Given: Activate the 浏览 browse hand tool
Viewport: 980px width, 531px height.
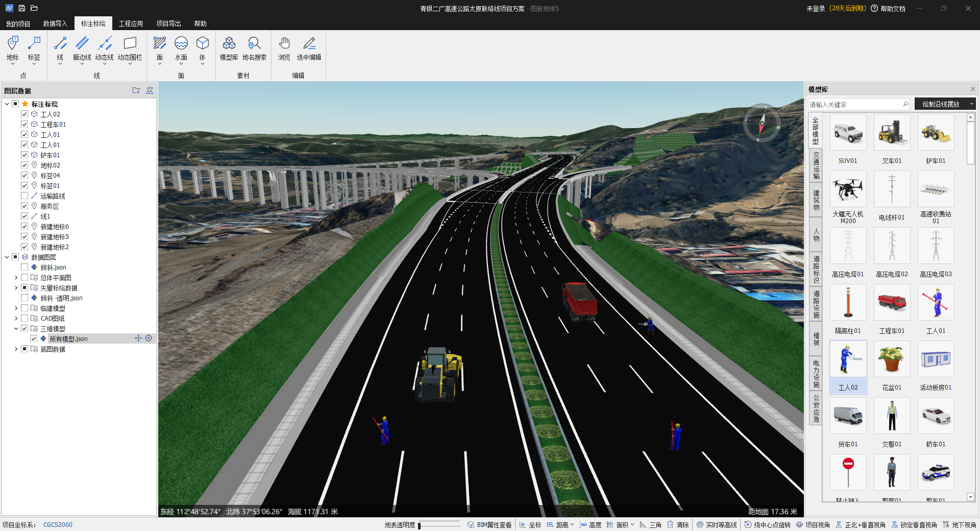Looking at the screenshot, I should coord(284,49).
